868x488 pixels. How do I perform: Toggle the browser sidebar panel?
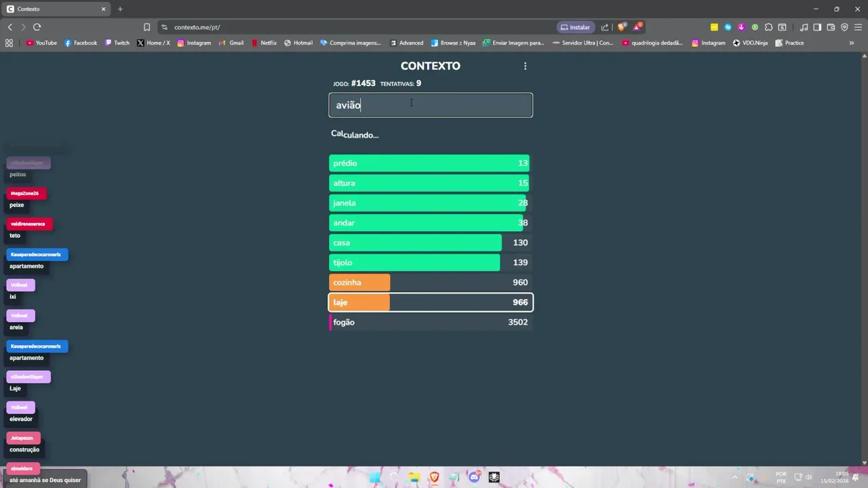(817, 27)
